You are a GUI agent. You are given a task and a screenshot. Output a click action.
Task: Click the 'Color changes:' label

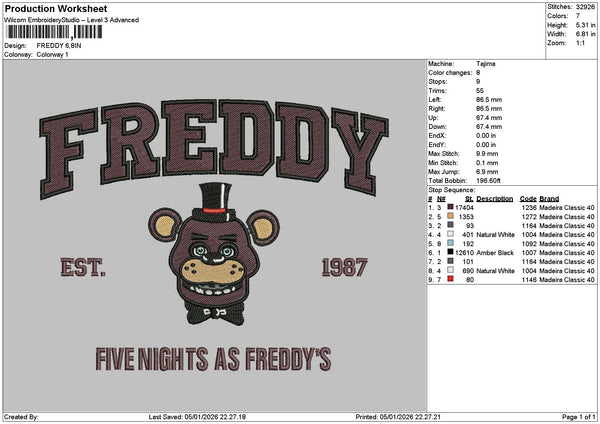[x=450, y=73]
